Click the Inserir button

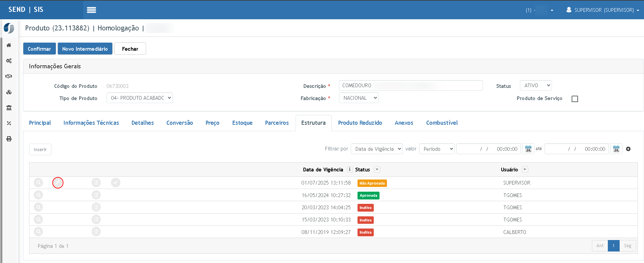pyautogui.click(x=40, y=149)
